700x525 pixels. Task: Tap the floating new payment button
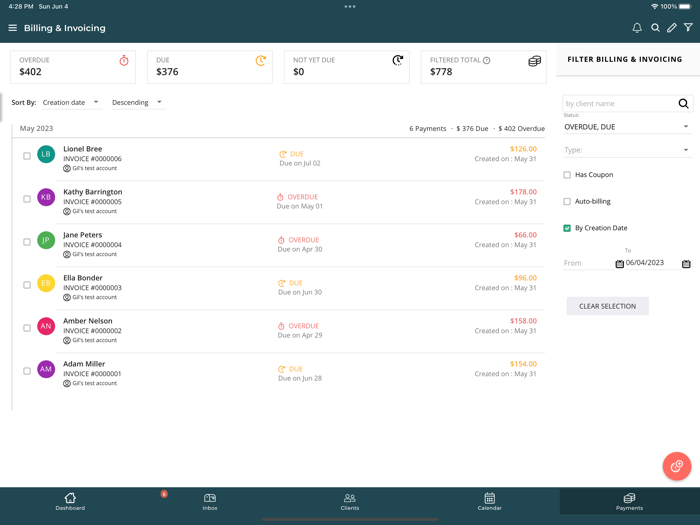[677, 466]
